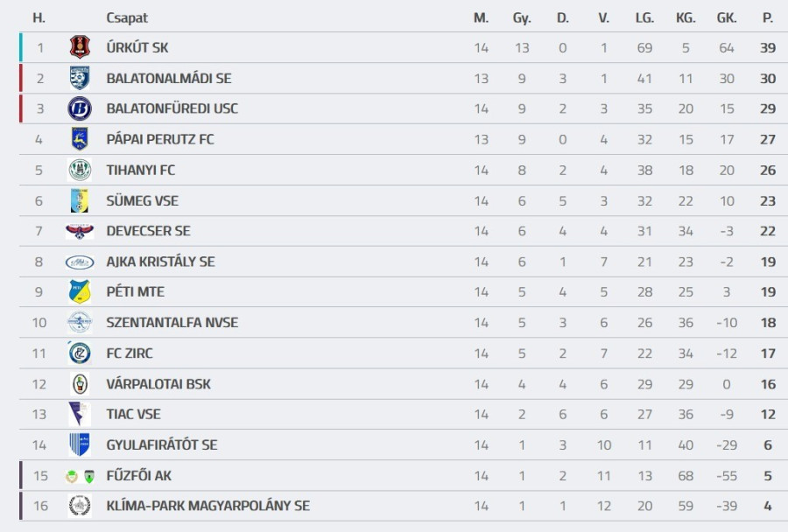788x532 pixels.
Task: Click the Úrkút SK team crest
Action: click(80, 47)
